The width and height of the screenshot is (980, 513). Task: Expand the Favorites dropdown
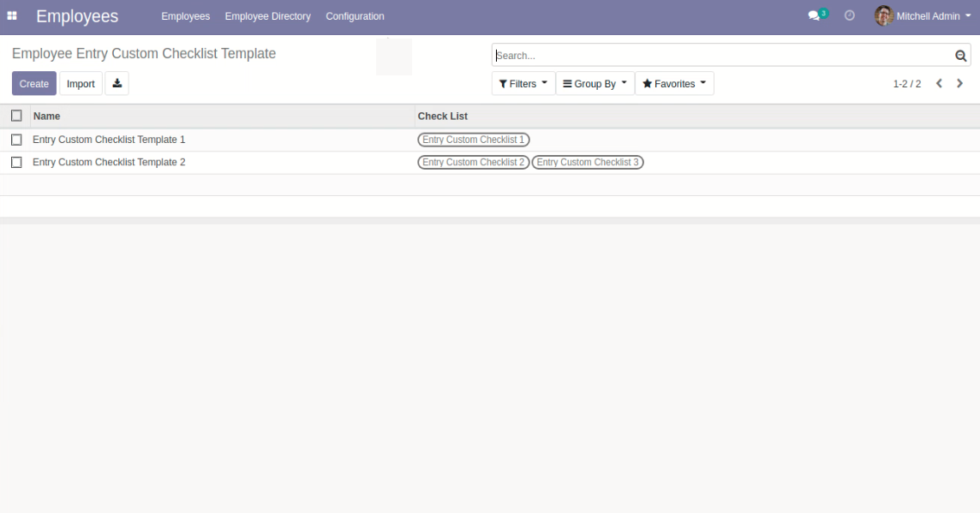click(674, 84)
